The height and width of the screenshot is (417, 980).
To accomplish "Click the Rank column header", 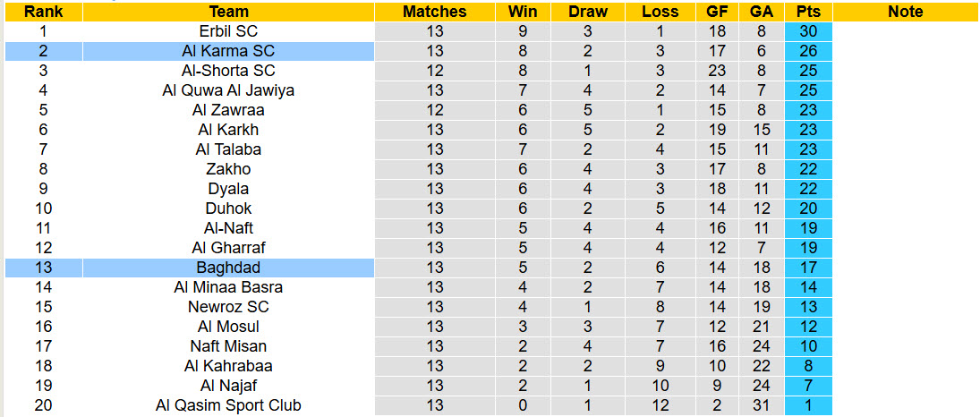I will click(x=42, y=12).
